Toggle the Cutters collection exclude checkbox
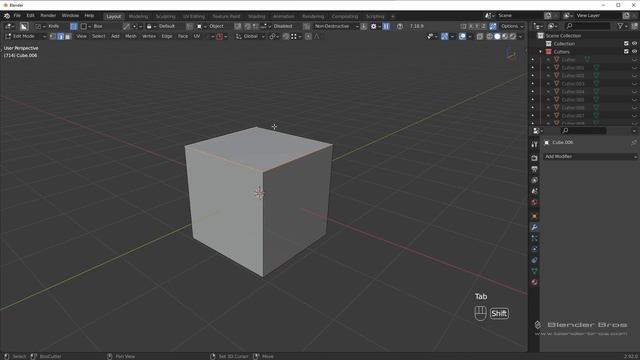The width and height of the screenshot is (640, 360). click(x=626, y=52)
